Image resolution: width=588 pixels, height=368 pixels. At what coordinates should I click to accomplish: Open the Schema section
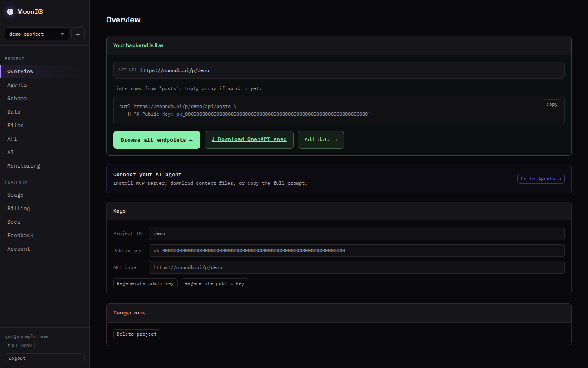[x=45, y=98]
